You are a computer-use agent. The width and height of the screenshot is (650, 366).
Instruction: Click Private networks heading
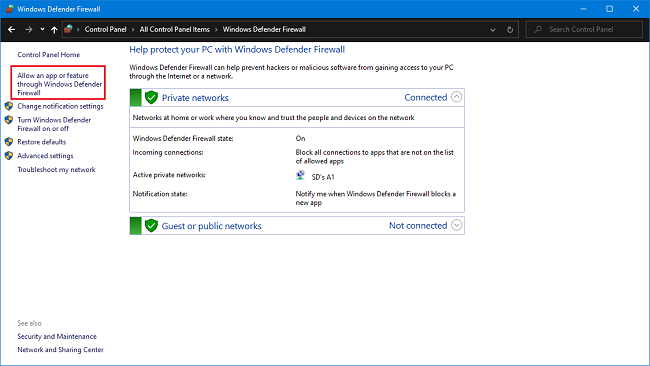point(195,98)
